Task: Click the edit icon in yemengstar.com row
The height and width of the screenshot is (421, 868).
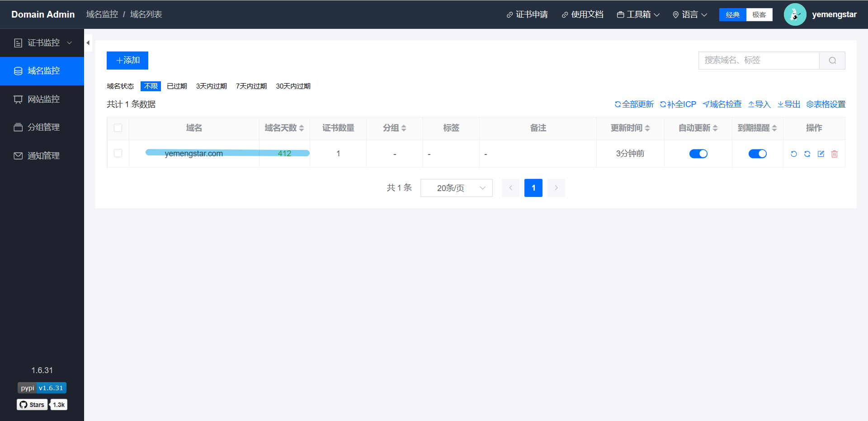Action: (821, 154)
